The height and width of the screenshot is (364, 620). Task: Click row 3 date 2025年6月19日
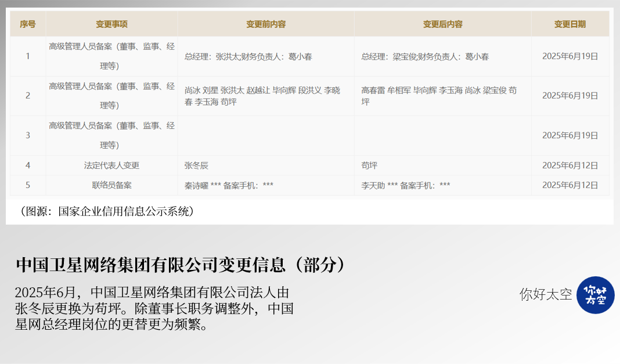pos(570,136)
